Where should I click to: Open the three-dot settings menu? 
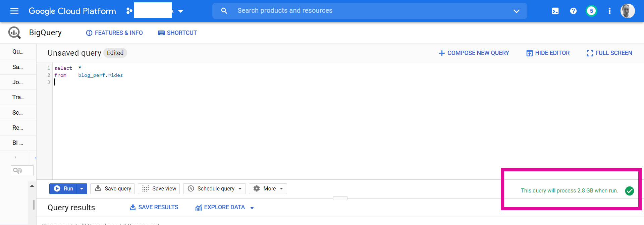point(609,11)
